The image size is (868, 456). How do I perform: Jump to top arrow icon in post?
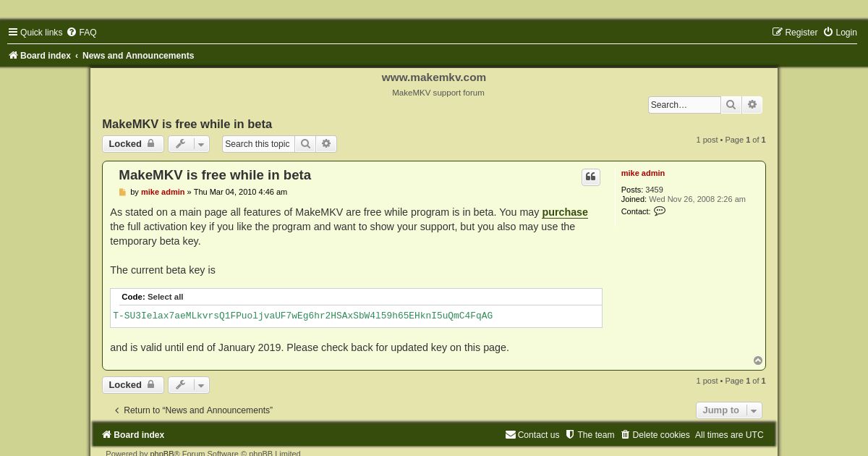coord(758,360)
